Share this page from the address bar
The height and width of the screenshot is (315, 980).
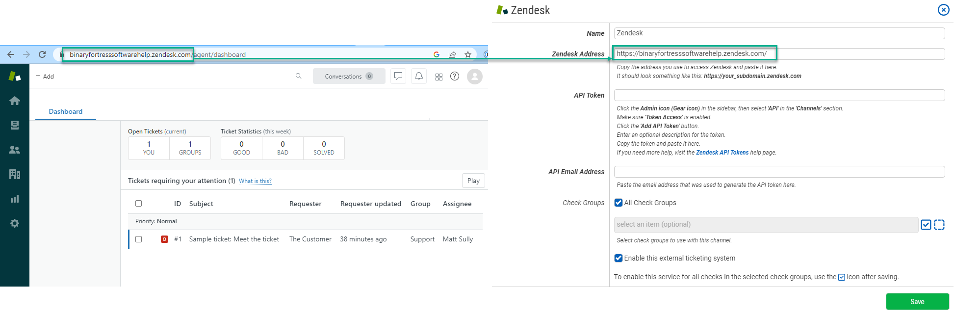pyautogui.click(x=452, y=54)
